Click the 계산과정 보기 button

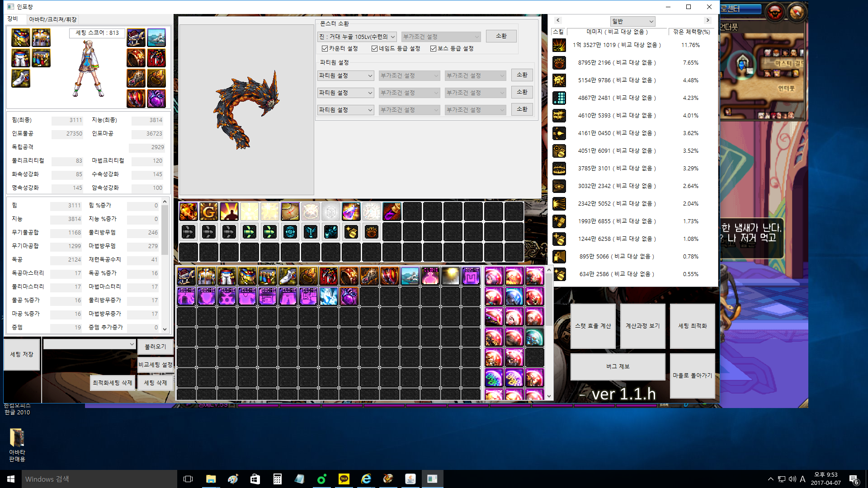(643, 326)
